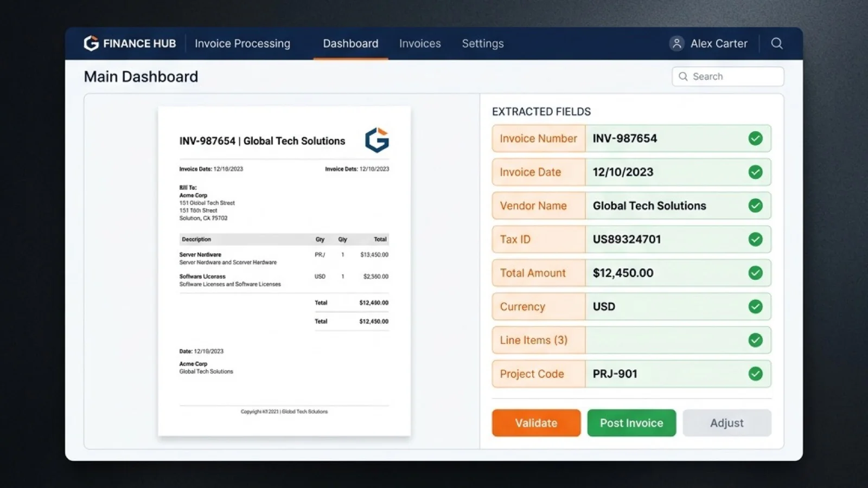Viewport: 868px width, 488px height.
Task: Go to the Settings tab
Action: pyautogui.click(x=483, y=43)
